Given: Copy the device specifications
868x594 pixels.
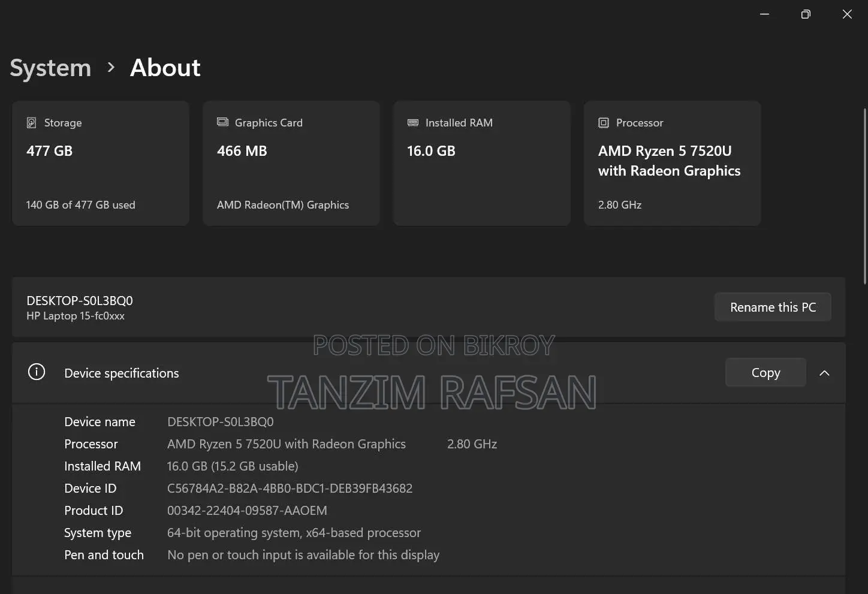Looking at the screenshot, I should tap(765, 373).
